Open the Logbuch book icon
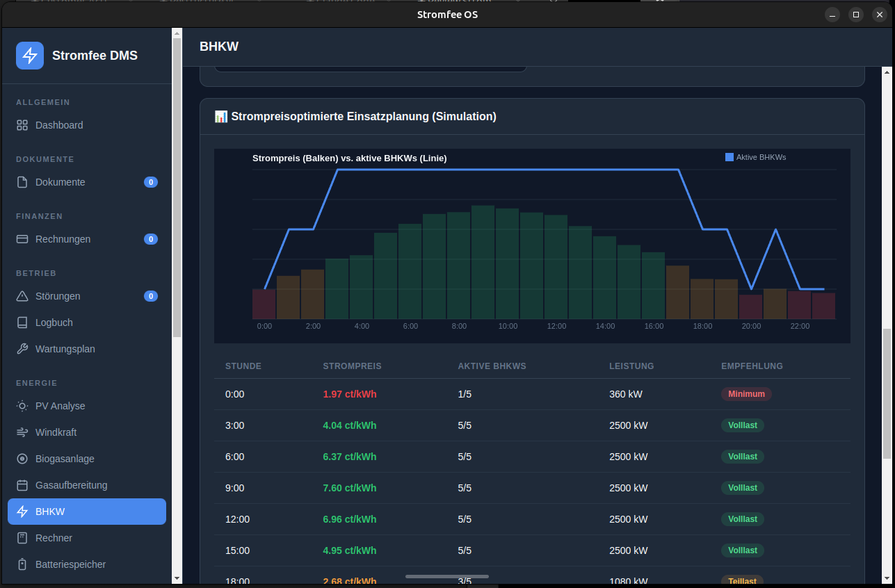Image resolution: width=895 pixels, height=588 pixels. tap(22, 322)
